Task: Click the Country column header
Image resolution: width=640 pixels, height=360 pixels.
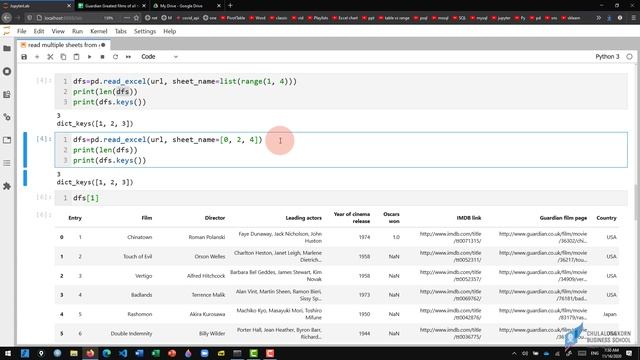Action: 606,218
